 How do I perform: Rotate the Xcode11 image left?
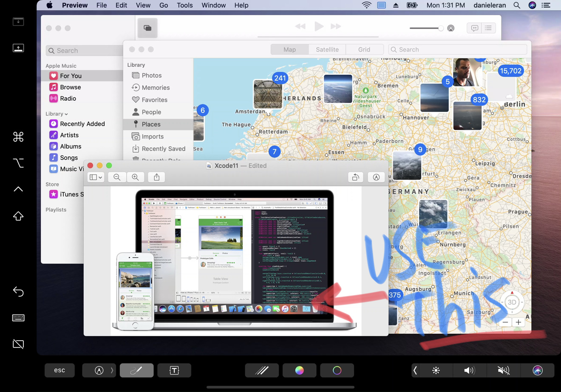coord(356,177)
